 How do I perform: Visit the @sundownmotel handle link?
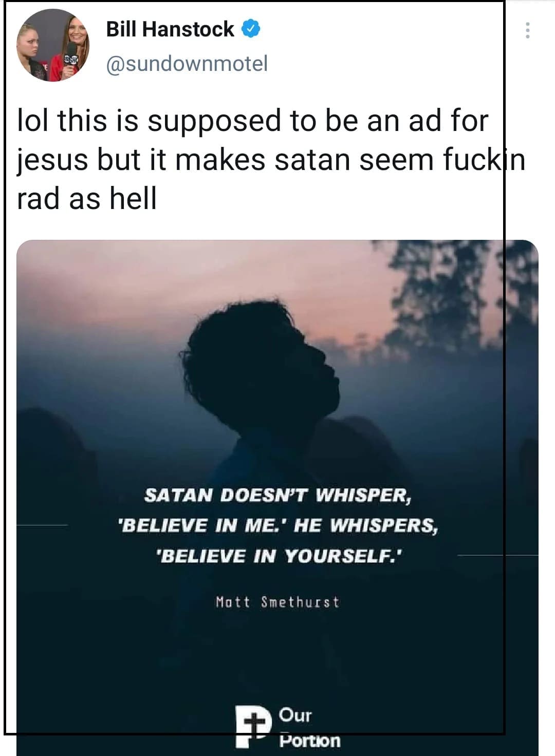click(x=187, y=64)
